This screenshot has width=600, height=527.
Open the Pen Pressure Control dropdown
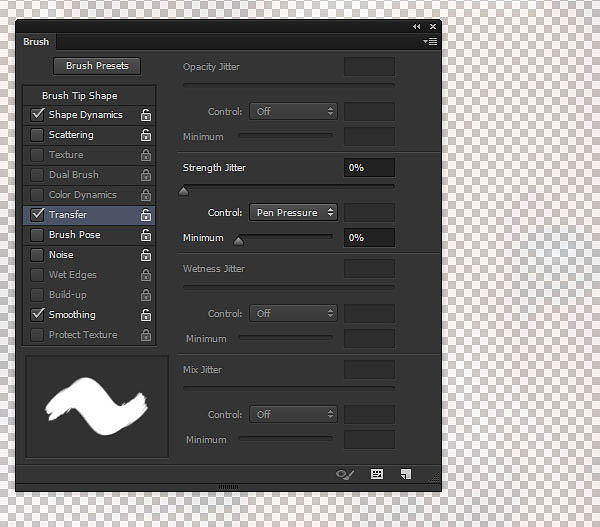293,212
